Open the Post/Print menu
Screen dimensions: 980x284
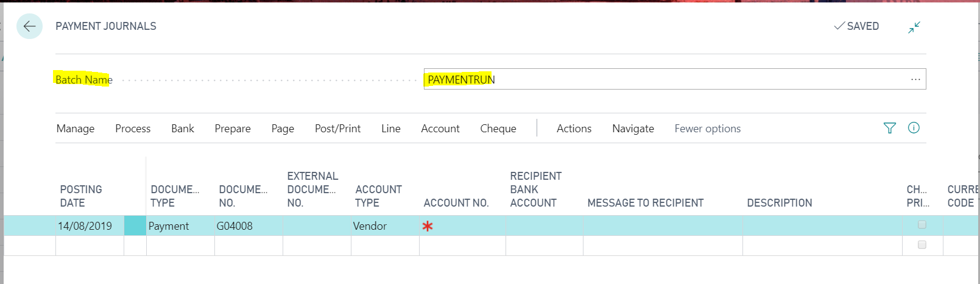pos(337,129)
